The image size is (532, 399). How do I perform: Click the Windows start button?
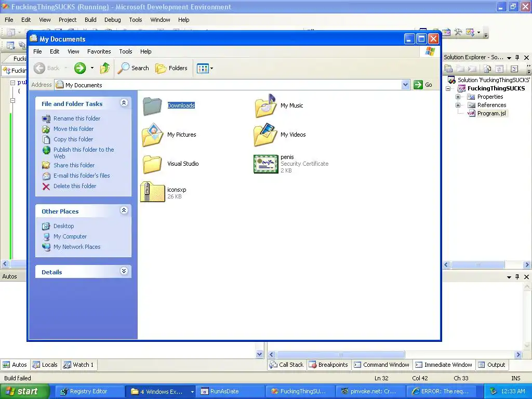24,392
